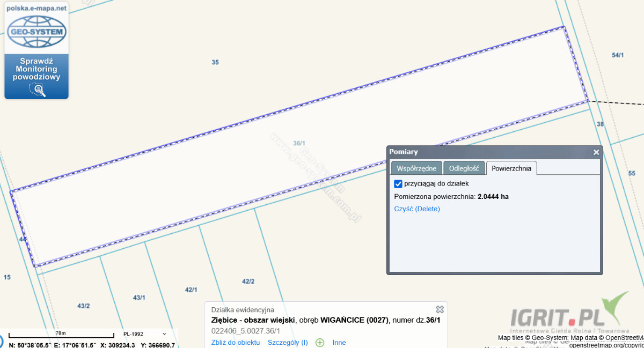Click parcel identifier 022406_5.0027.36/1
Viewport: 644px width, 348px height.
(246, 331)
